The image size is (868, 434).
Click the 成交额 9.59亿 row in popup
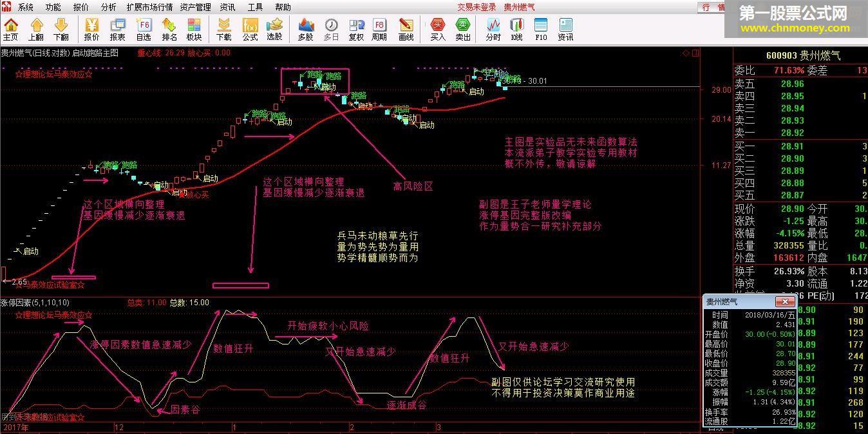point(750,382)
